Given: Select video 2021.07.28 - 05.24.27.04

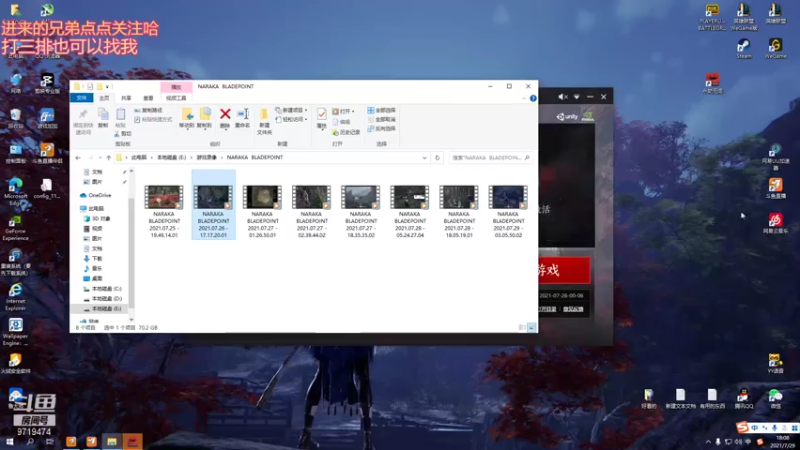Looking at the screenshot, I should click(x=410, y=211).
